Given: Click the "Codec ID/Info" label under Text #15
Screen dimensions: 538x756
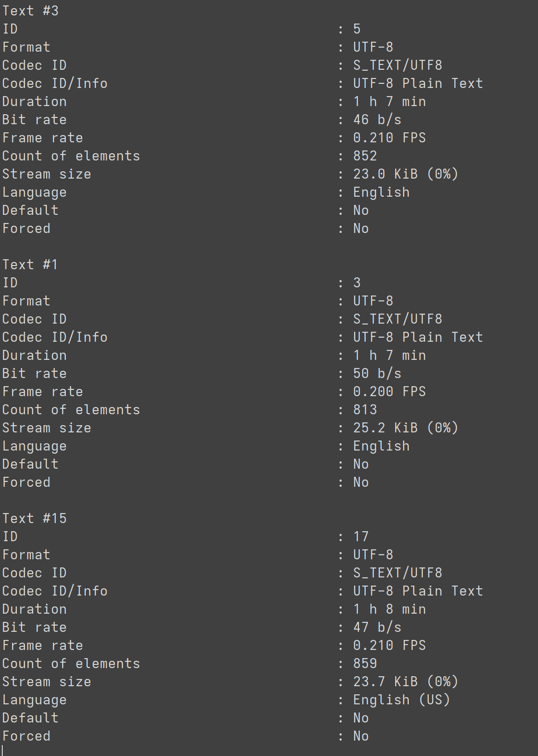Looking at the screenshot, I should point(55,591).
